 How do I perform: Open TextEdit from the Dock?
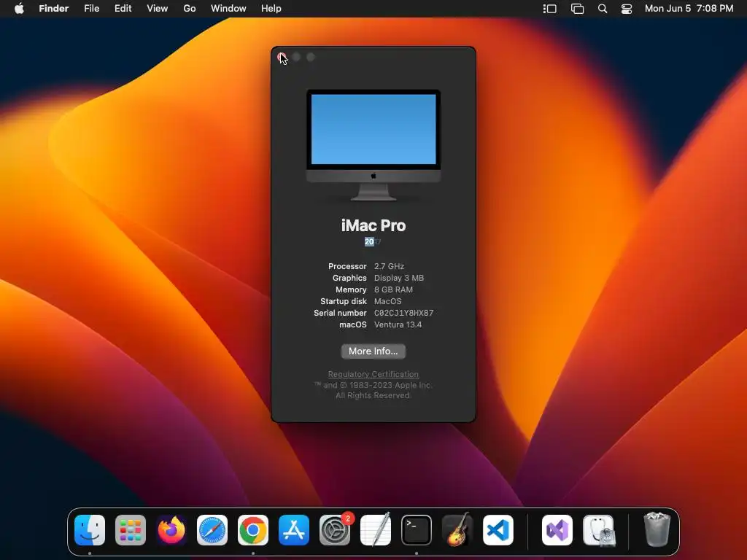376,530
